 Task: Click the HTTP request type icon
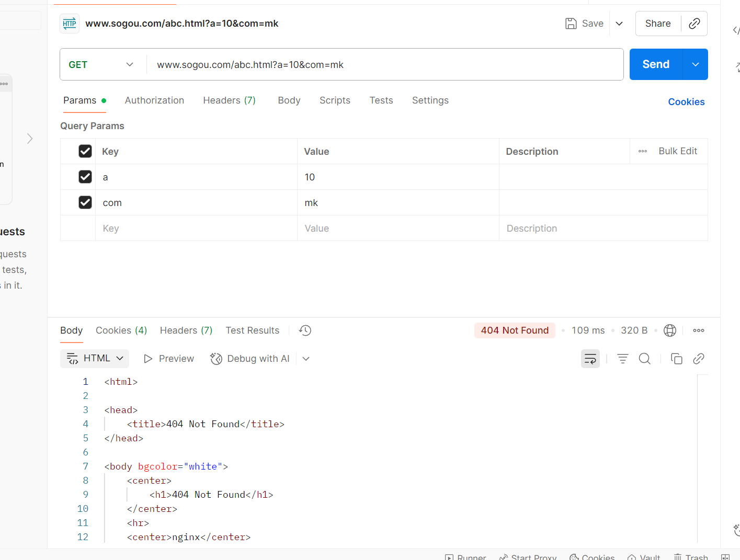[x=70, y=24]
